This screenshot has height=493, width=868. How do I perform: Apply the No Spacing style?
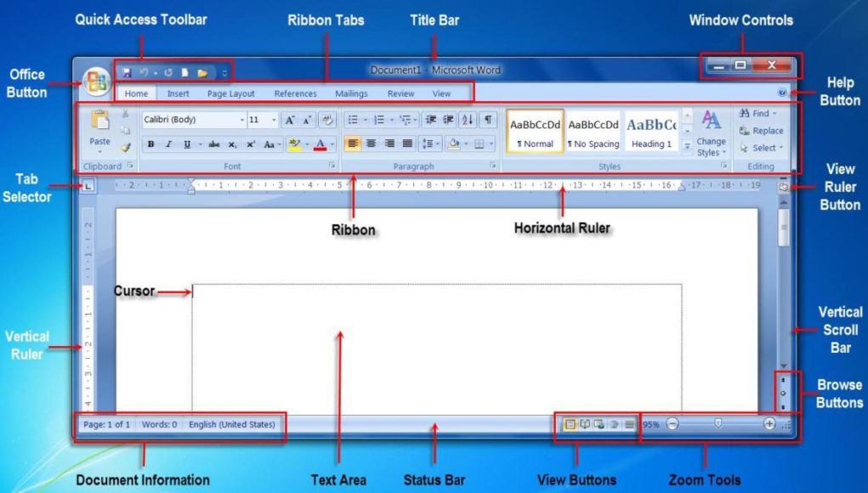(x=593, y=131)
